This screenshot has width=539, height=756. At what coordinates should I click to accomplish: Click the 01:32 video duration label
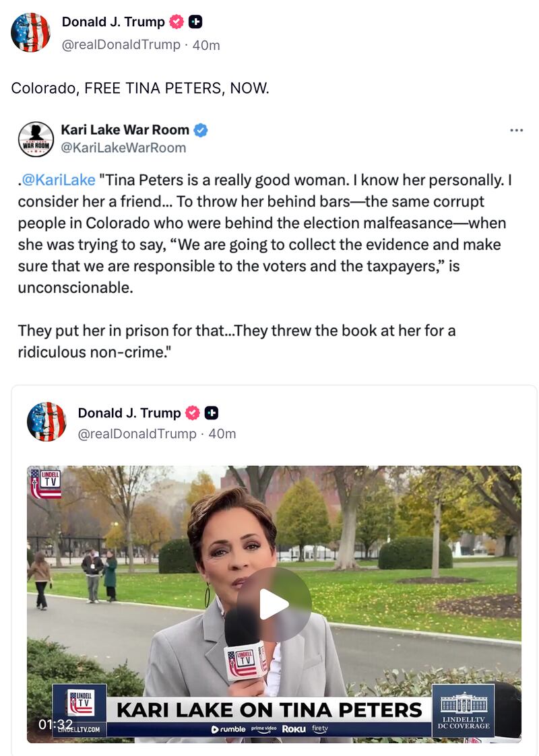tap(55, 724)
